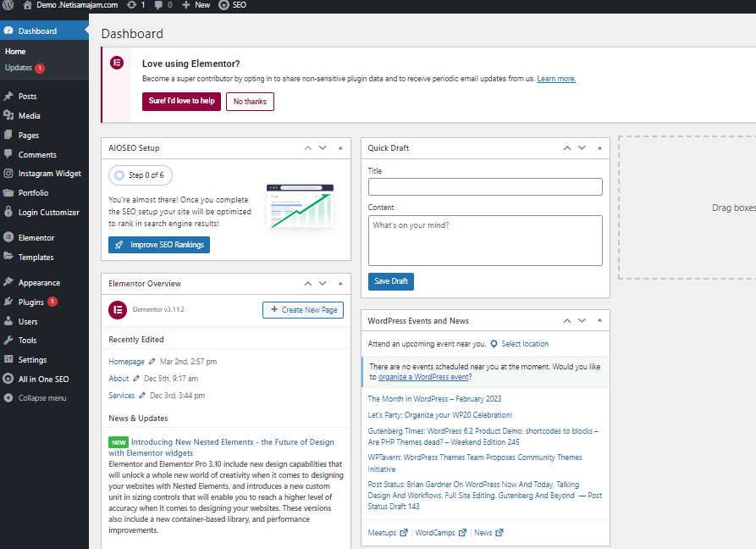The image size is (756, 549).
Task: Open Introducing New Nested Elements article link
Action: pos(221,447)
